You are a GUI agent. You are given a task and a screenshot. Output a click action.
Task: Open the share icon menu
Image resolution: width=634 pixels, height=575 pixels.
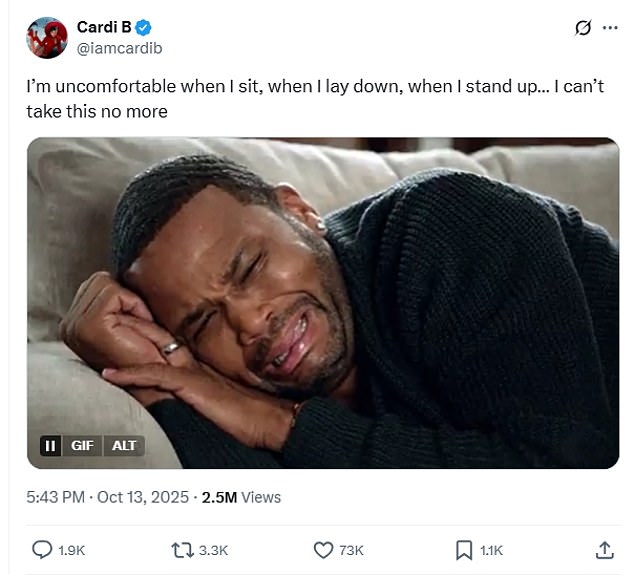click(x=604, y=550)
